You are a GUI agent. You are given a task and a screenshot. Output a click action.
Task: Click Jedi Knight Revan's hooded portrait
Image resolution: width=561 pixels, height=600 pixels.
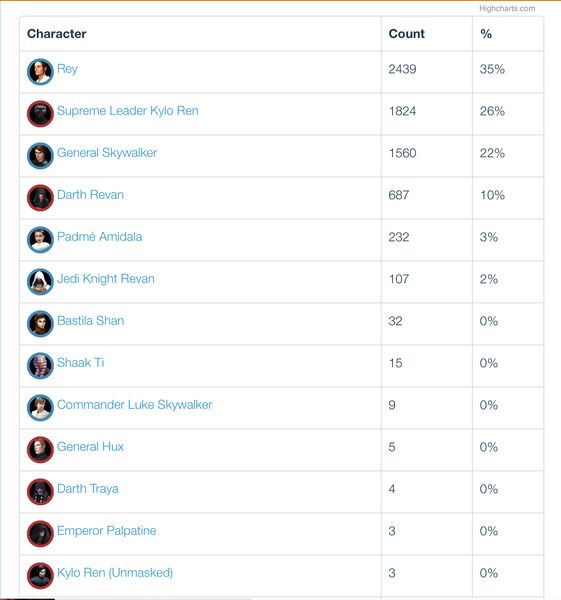(40, 282)
